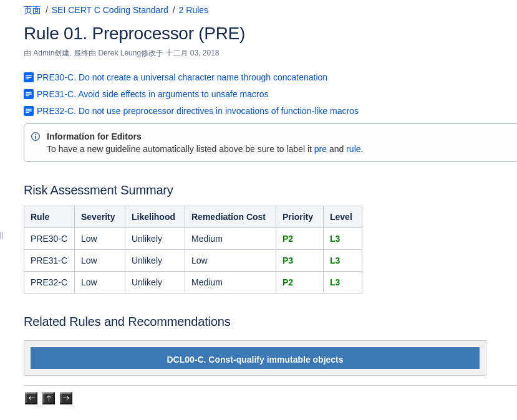Click the rule label link
The width and height of the screenshot is (517, 420).
(353, 149)
